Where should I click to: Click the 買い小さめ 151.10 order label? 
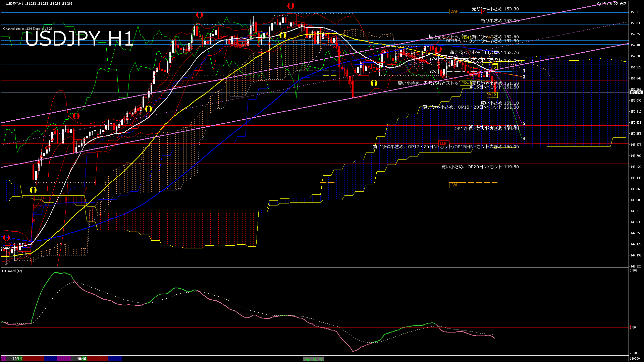[499, 103]
